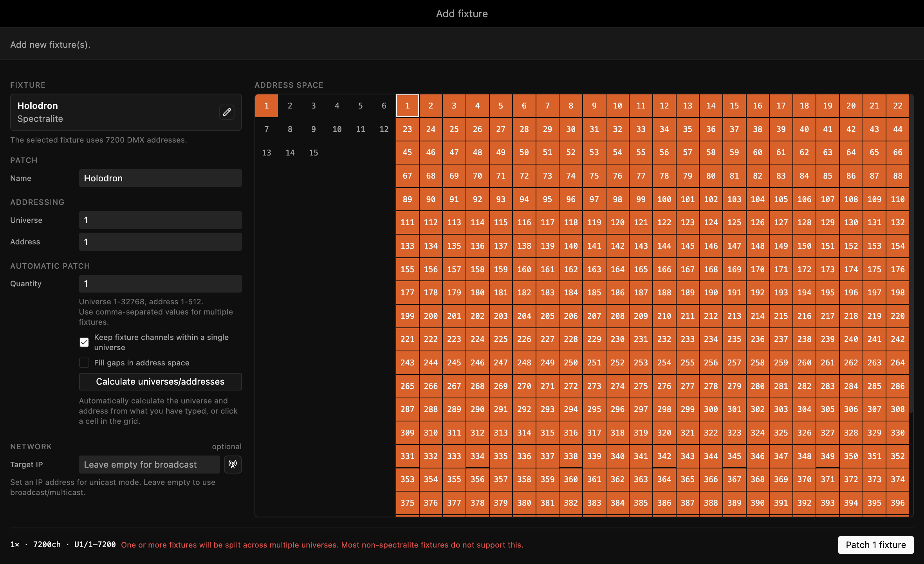Edit the Holodron fixture with pencil icon

pos(227,112)
